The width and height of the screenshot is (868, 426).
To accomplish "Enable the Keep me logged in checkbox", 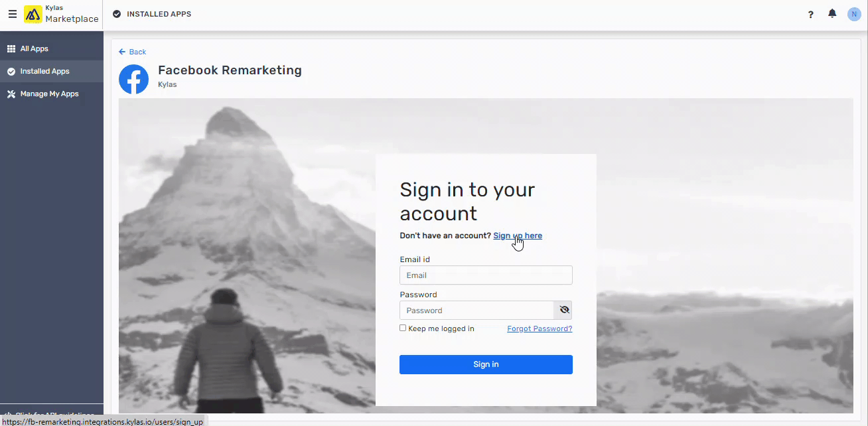I will coord(403,328).
